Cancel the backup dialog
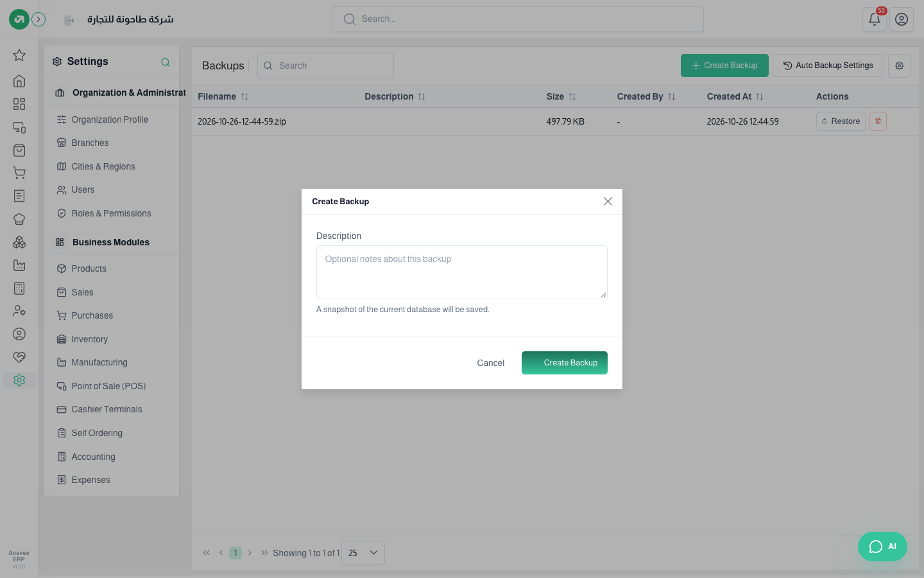Screen dimensions: 924x578 click(491, 363)
